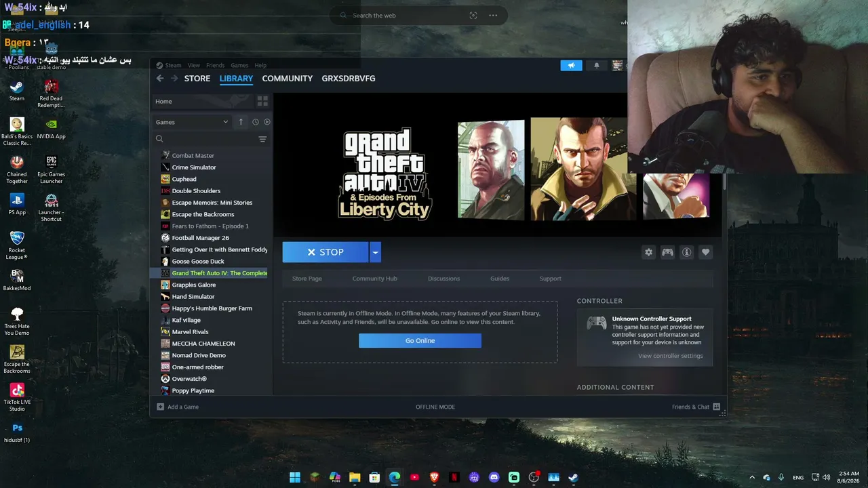Open Baldi's Basics Classic desktop icon
868x488 pixels.
click(17, 132)
